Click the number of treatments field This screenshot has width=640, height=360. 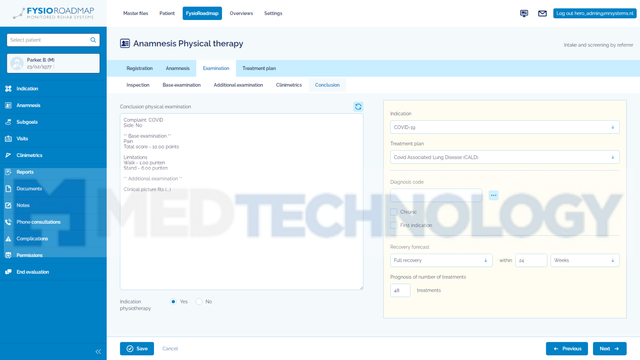pos(400,291)
